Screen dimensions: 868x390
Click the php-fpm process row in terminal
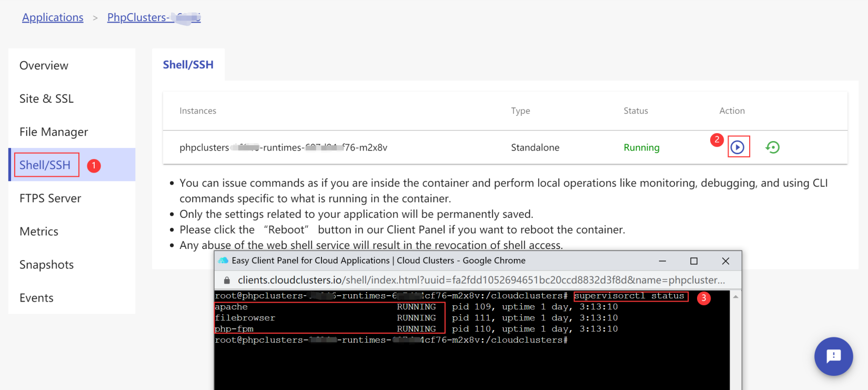[x=416, y=329]
